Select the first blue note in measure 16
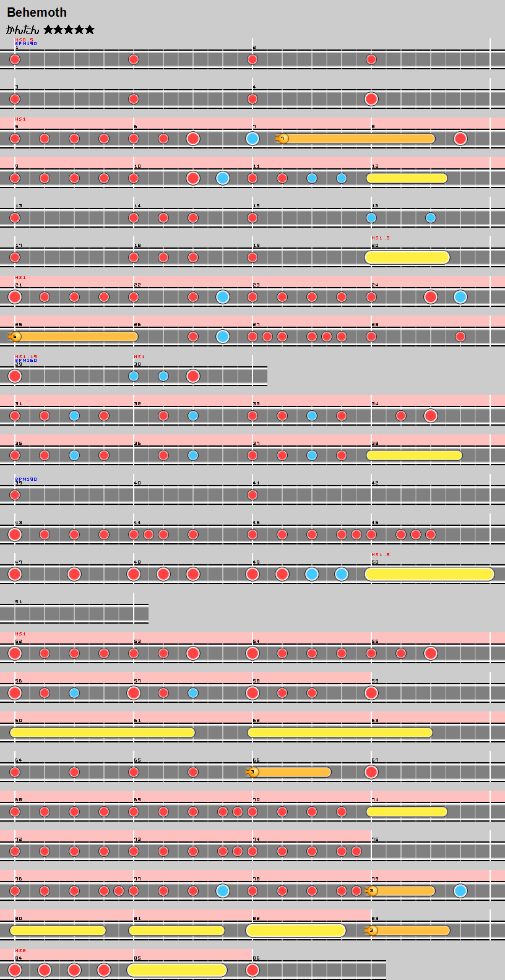 pyautogui.click(x=371, y=218)
